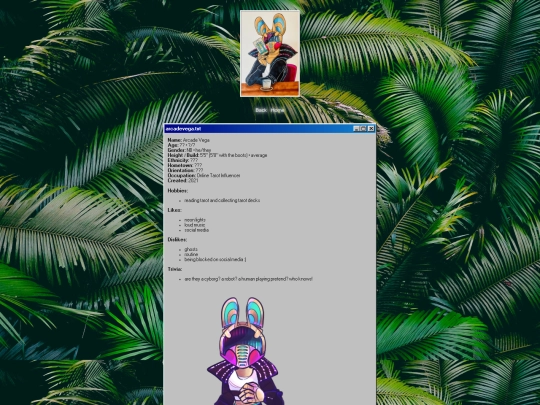Click the Dislikes heading
This screenshot has width=540, height=405.
pos(177,239)
